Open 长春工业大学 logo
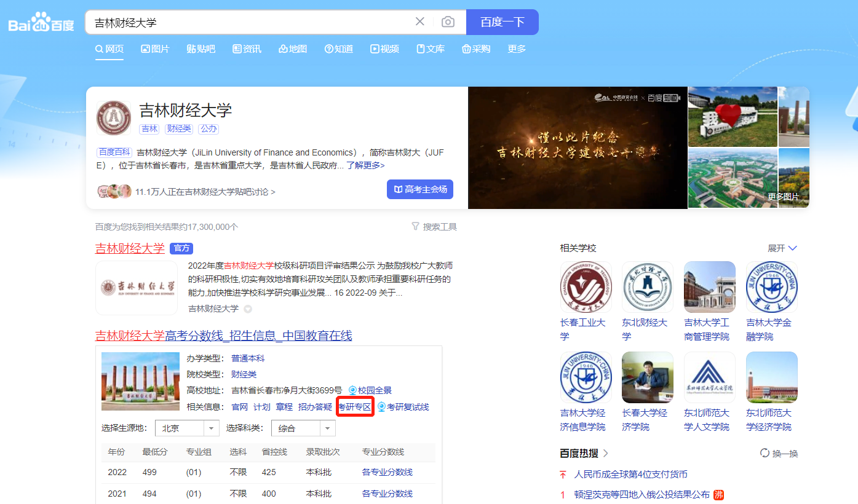858x504 pixels. [586, 287]
